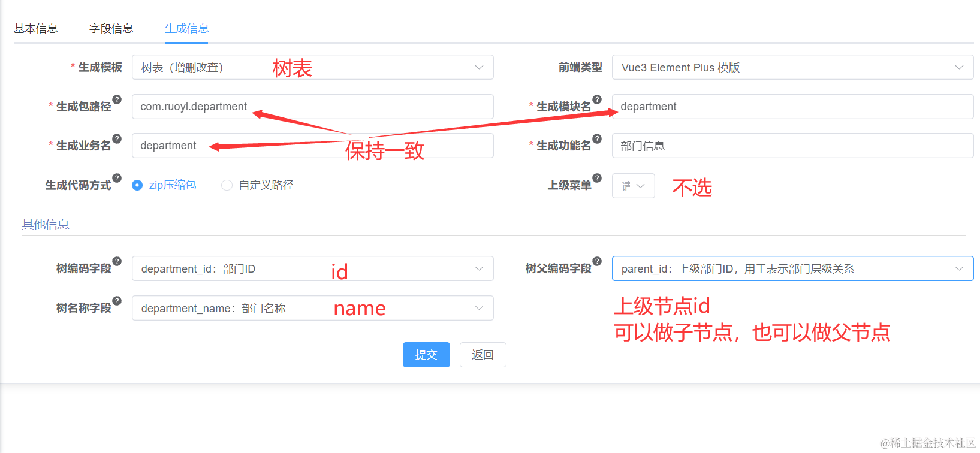The height and width of the screenshot is (453, 980).
Task: Click question mark icon beside 生成业务名
Action: (117, 138)
